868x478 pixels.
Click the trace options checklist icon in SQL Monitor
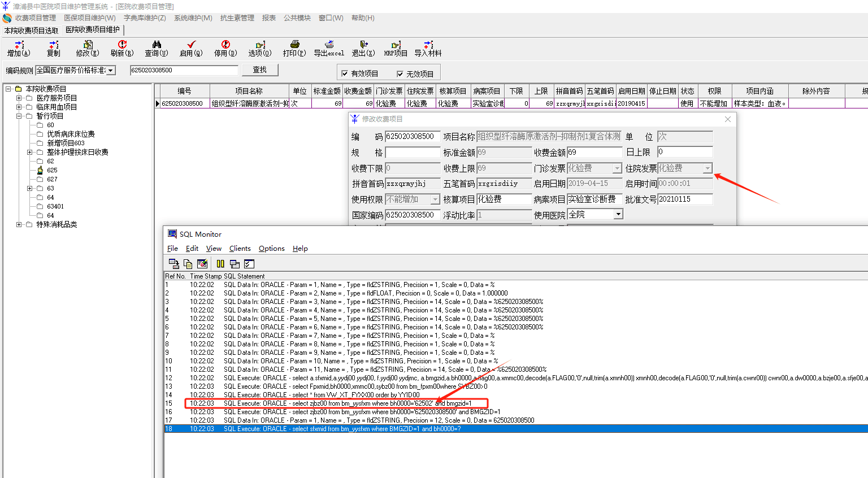249,264
